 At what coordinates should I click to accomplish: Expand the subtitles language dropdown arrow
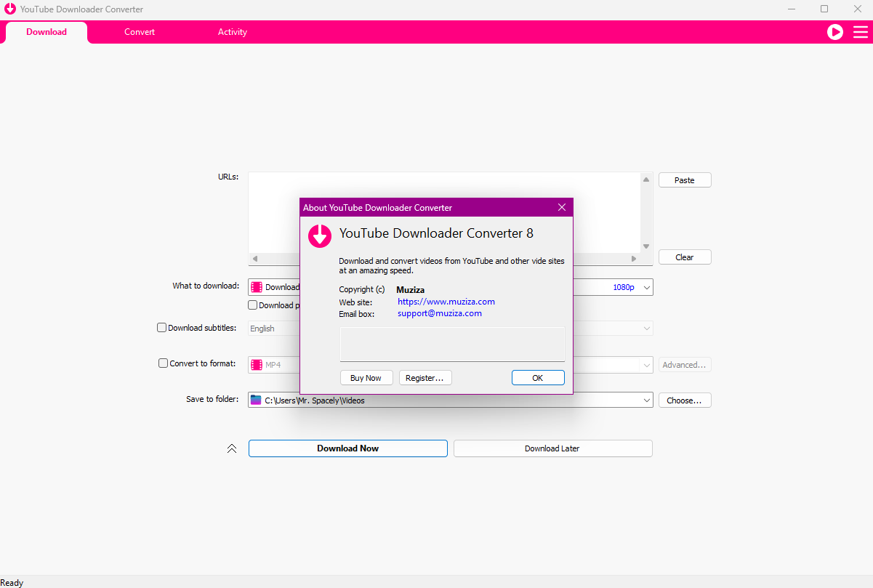(646, 329)
